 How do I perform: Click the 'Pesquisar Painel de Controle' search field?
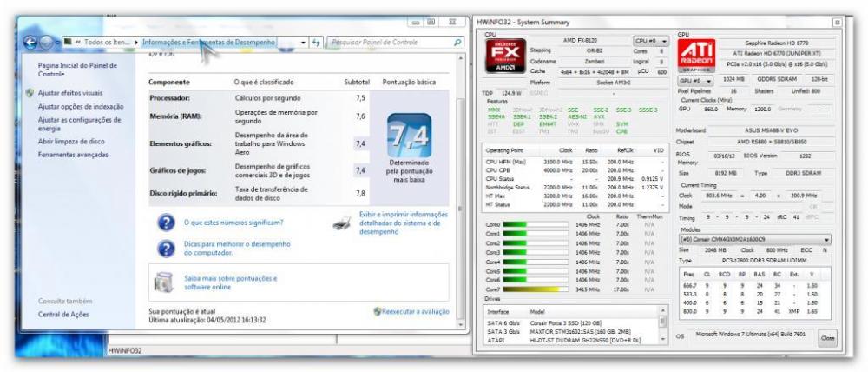click(391, 42)
